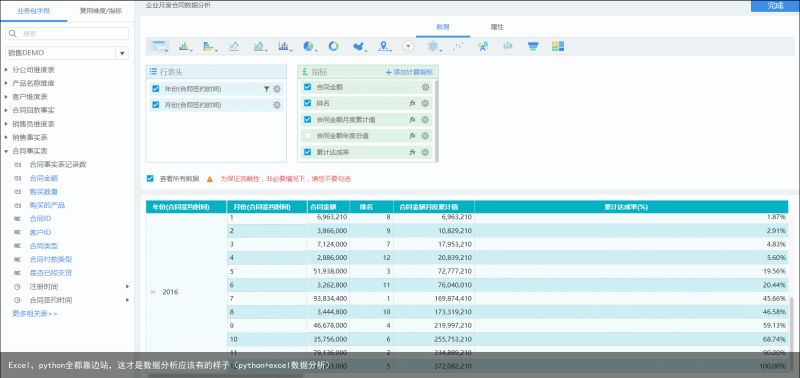Expand the 销售员维度表 tree node
The image size is (800, 378).
(6, 124)
